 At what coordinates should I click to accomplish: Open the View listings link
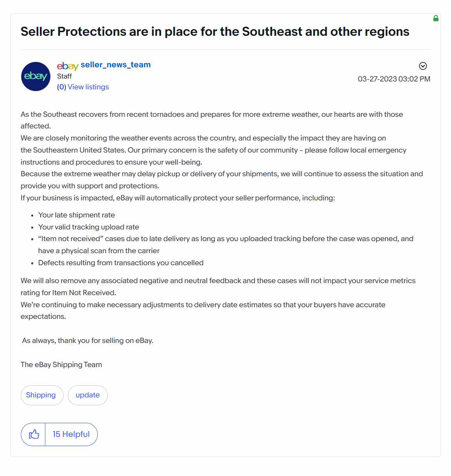[88, 87]
